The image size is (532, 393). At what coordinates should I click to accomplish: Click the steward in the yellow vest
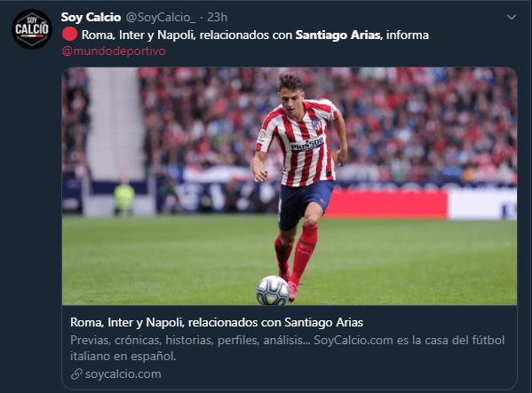(x=123, y=197)
